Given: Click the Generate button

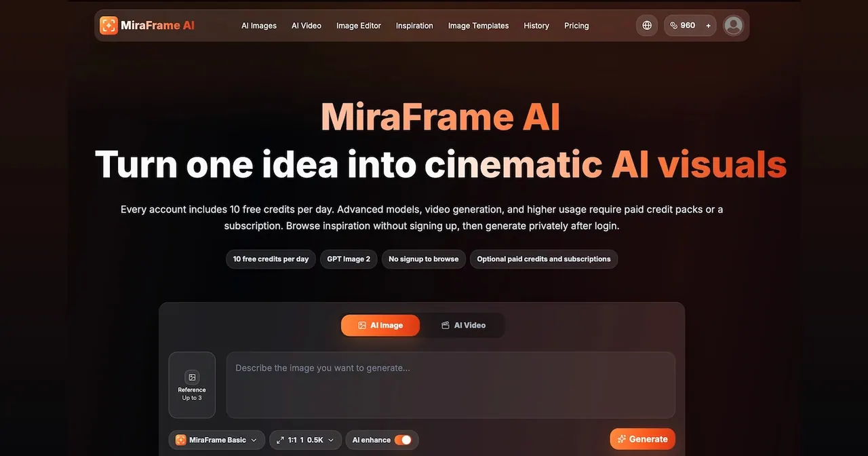Looking at the screenshot, I should pos(643,439).
